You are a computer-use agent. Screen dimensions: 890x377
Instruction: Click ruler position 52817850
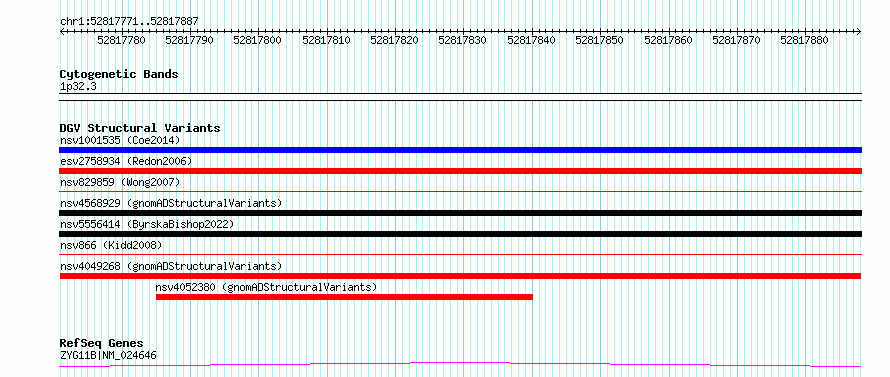pyautogui.click(x=599, y=40)
